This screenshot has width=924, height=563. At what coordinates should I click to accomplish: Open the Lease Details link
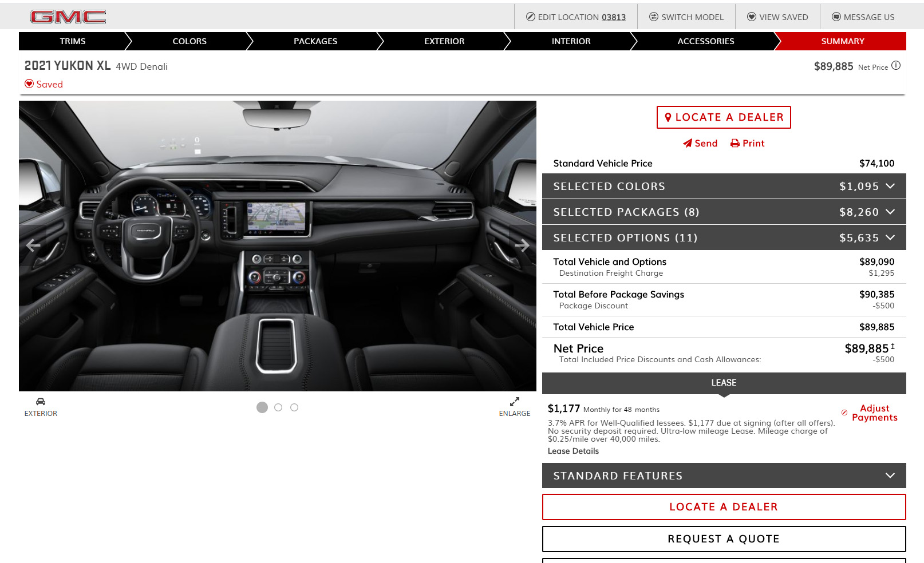(x=573, y=451)
